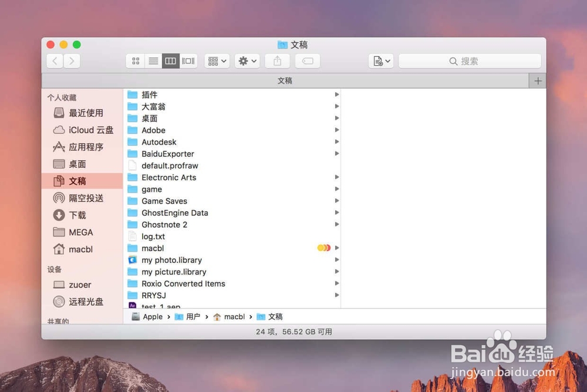The height and width of the screenshot is (392, 587).
Task: Select the log.txt file
Action: click(232, 236)
